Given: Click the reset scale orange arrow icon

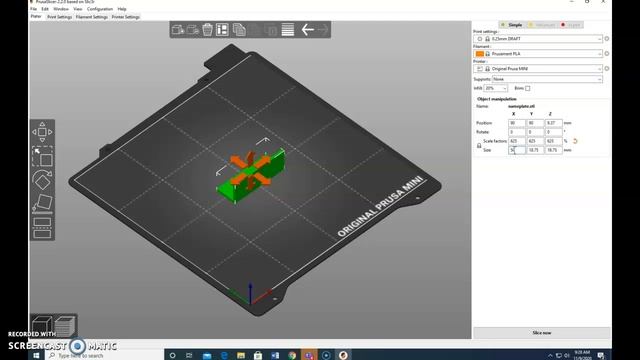Looking at the screenshot, I should point(575,141).
